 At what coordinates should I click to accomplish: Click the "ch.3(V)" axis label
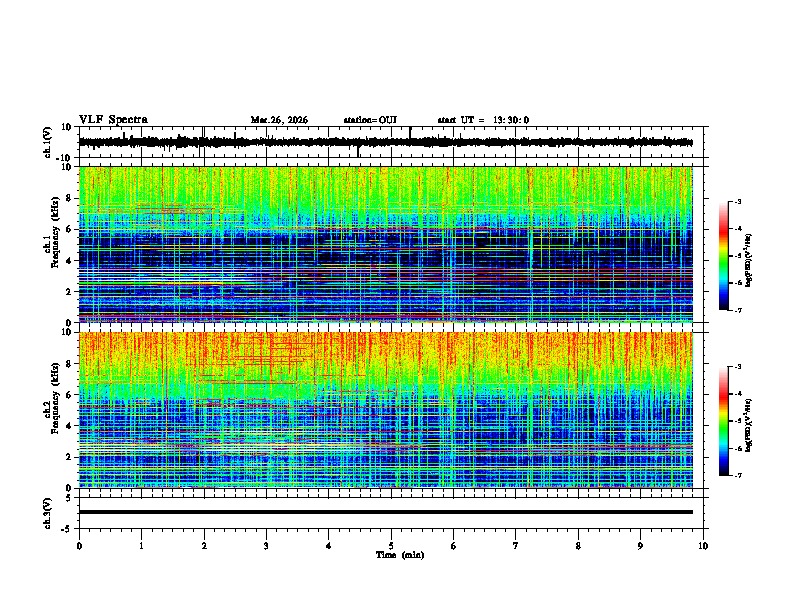(48, 513)
